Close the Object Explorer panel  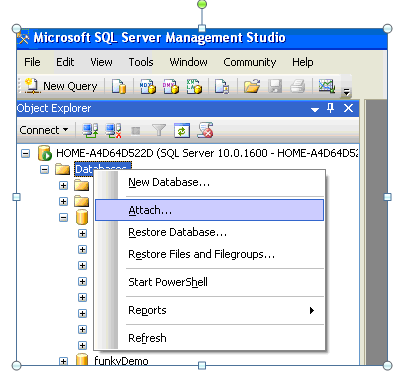[x=348, y=108]
